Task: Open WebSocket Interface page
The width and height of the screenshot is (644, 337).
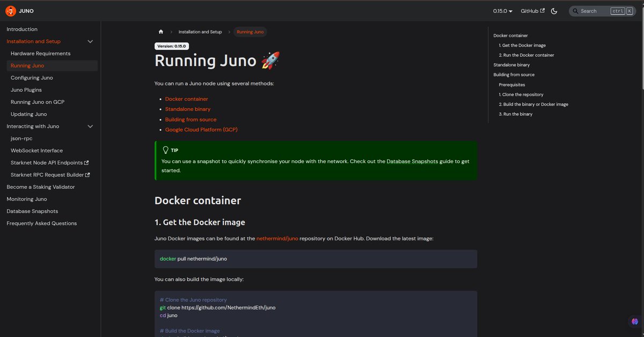Action: tap(36, 150)
